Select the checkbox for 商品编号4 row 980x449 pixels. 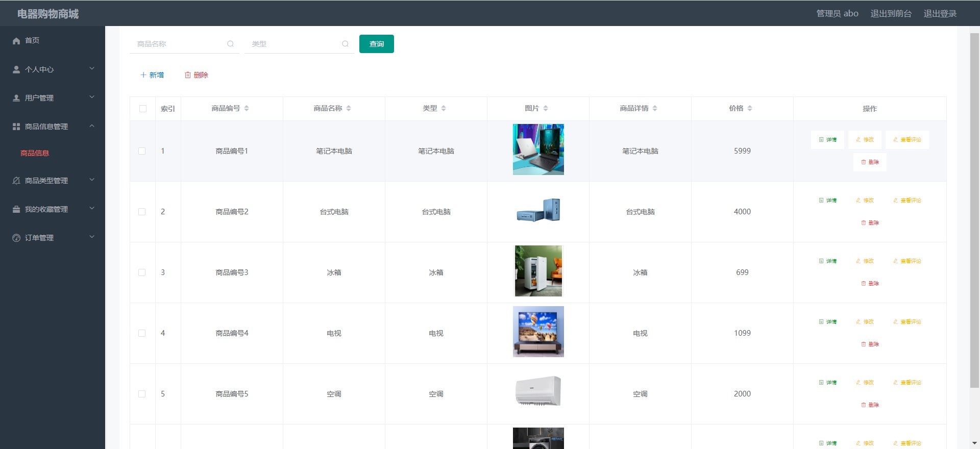pos(142,333)
